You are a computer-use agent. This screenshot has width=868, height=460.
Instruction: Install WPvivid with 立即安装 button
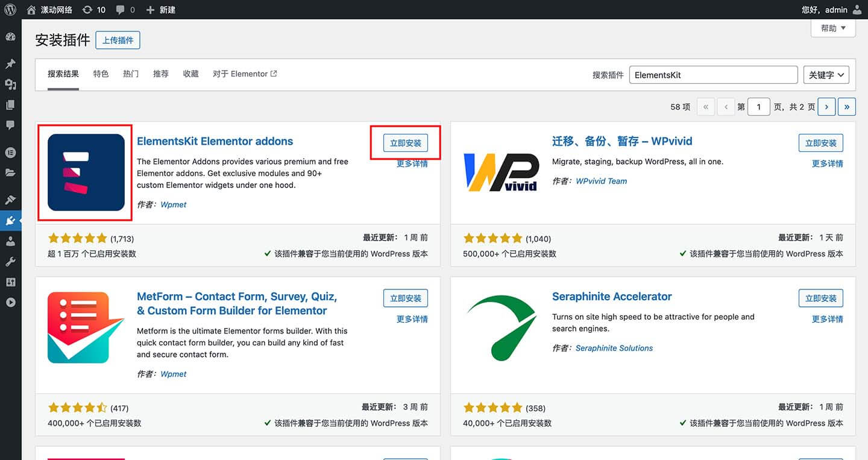821,143
